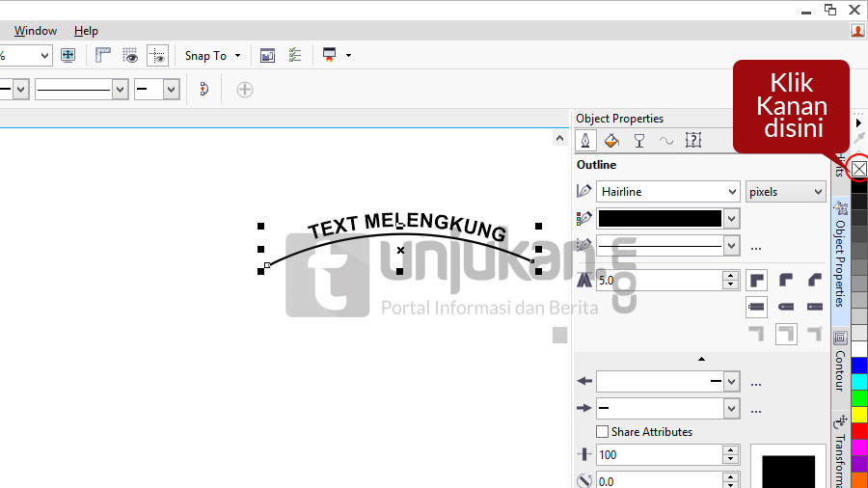Pick the blue swatch in color palette

click(859, 366)
